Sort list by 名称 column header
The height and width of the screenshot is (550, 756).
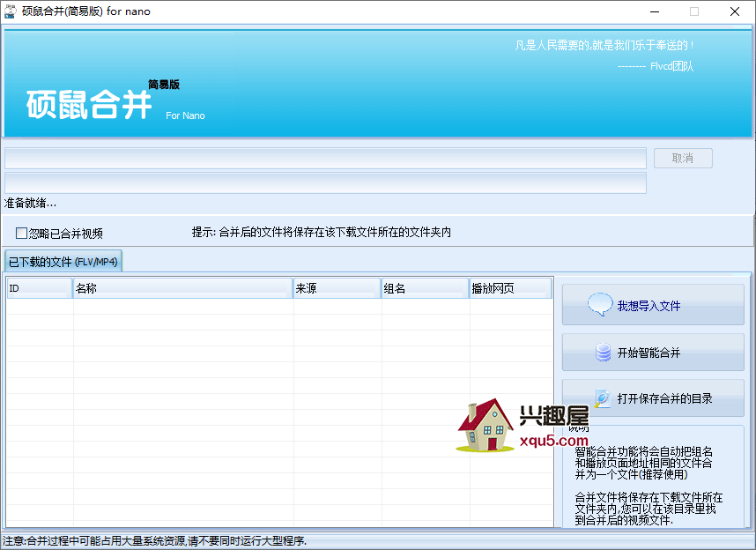click(182, 288)
